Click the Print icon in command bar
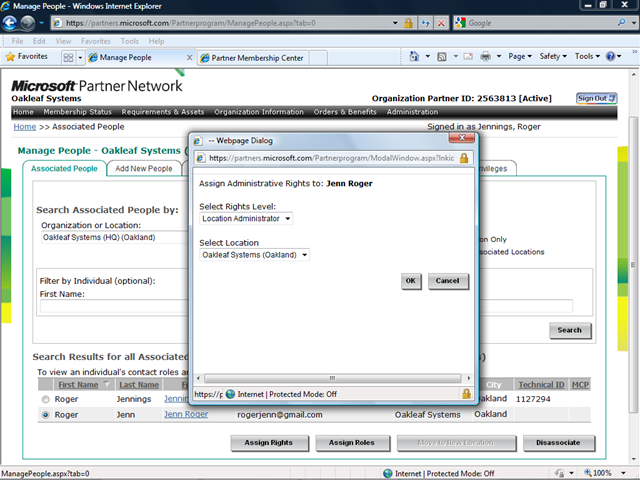 pos(485,56)
